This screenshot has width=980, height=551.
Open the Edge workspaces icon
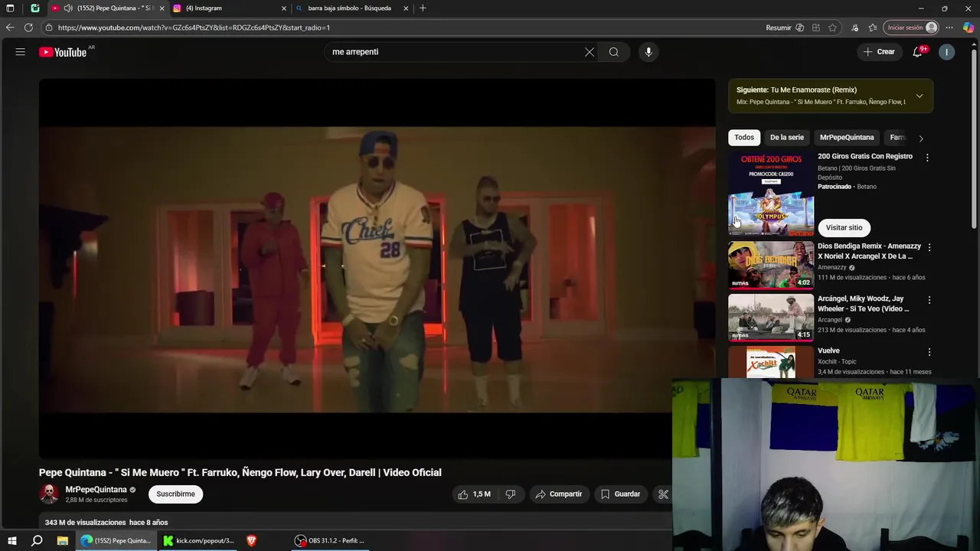(35, 8)
